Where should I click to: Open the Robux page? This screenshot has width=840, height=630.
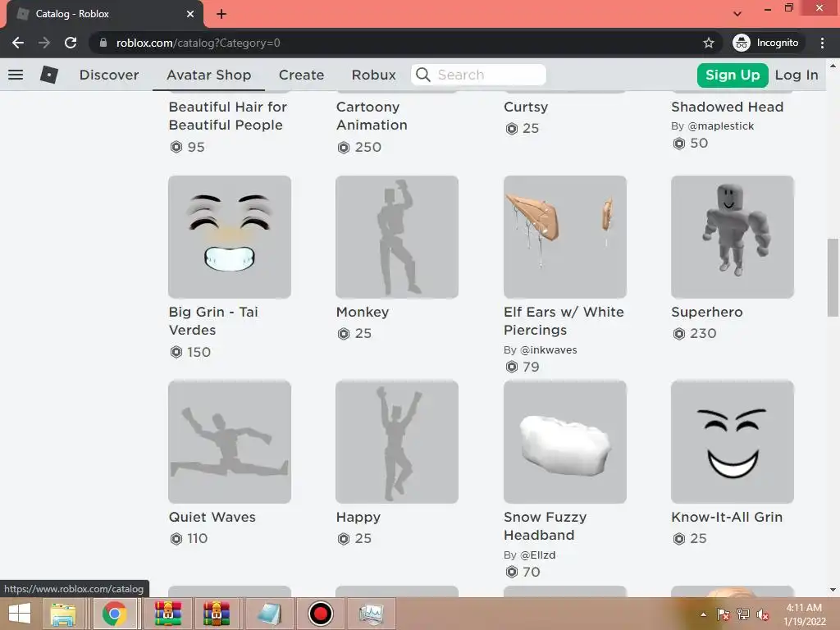click(x=373, y=75)
